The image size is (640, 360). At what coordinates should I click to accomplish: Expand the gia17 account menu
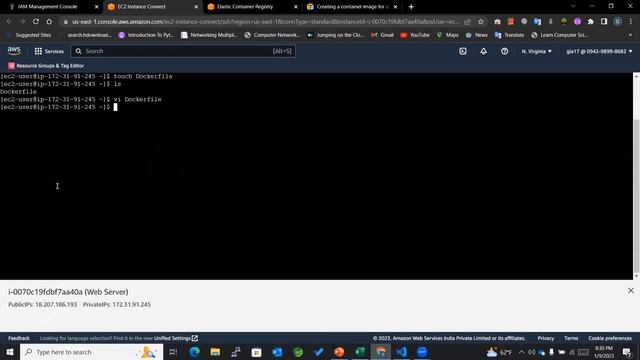coord(599,51)
